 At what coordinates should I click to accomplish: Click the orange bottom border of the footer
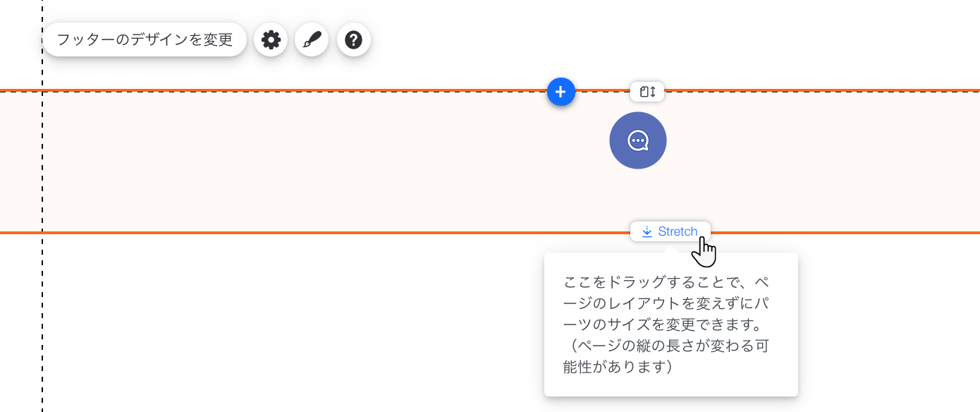[282, 232]
